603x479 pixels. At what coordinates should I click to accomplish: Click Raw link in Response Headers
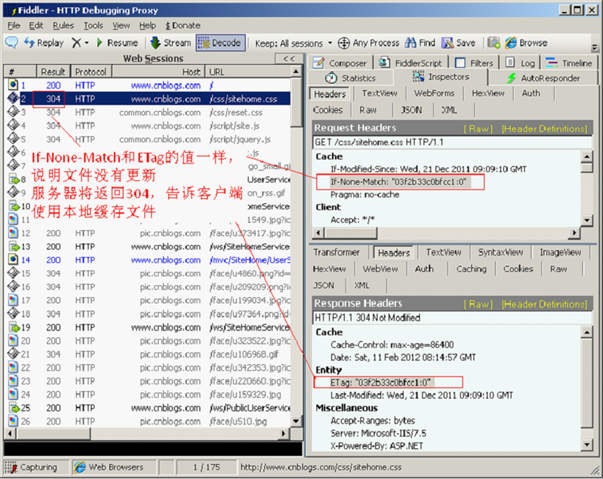click(x=478, y=304)
